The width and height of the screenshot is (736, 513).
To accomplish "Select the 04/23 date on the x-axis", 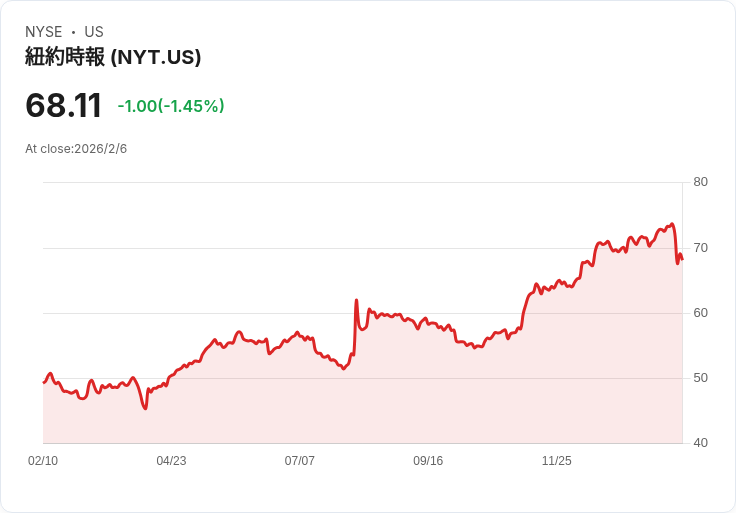I will pyautogui.click(x=171, y=461).
